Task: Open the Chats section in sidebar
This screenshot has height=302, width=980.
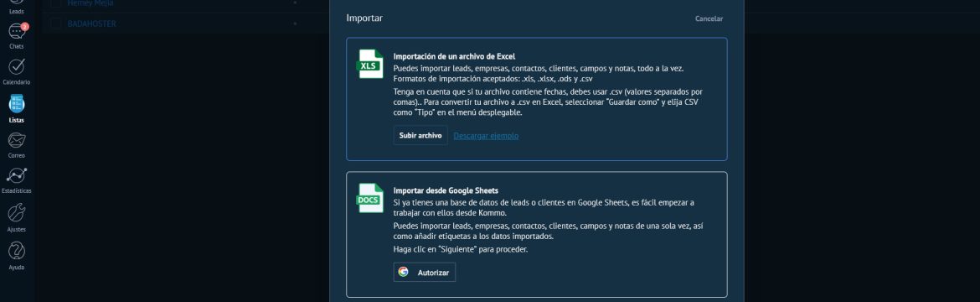Action: (x=16, y=36)
